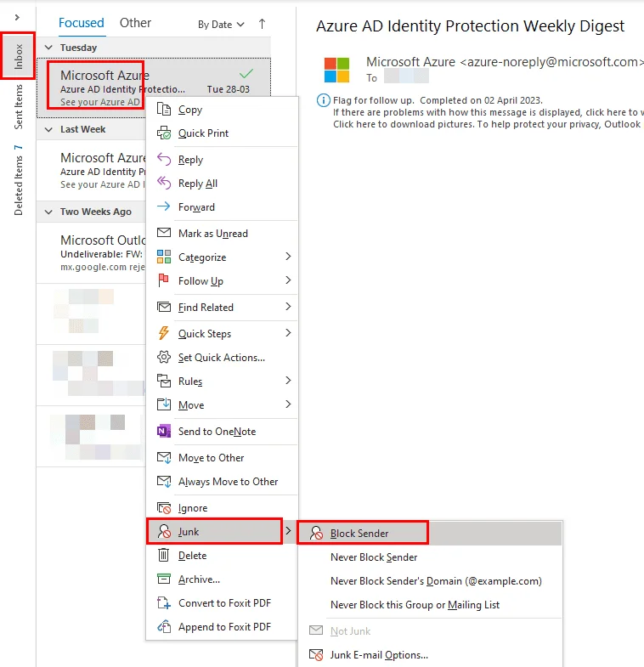Click the Find Related envelope icon

coord(164,307)
